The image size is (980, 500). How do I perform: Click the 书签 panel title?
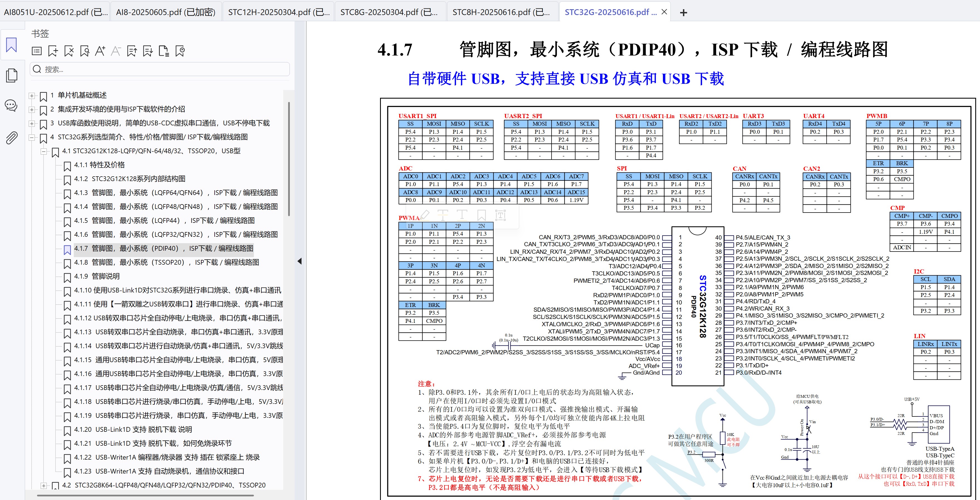pos(40,33)
